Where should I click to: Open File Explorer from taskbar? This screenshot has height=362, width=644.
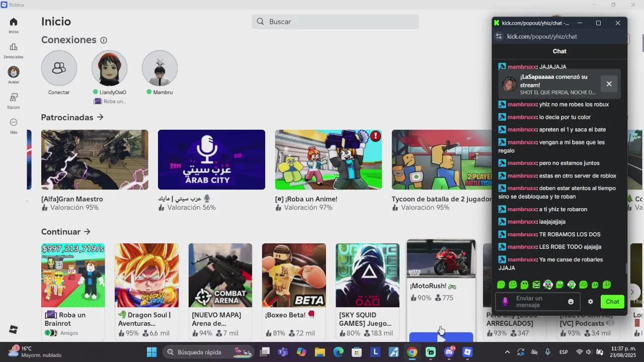point(320,352)
